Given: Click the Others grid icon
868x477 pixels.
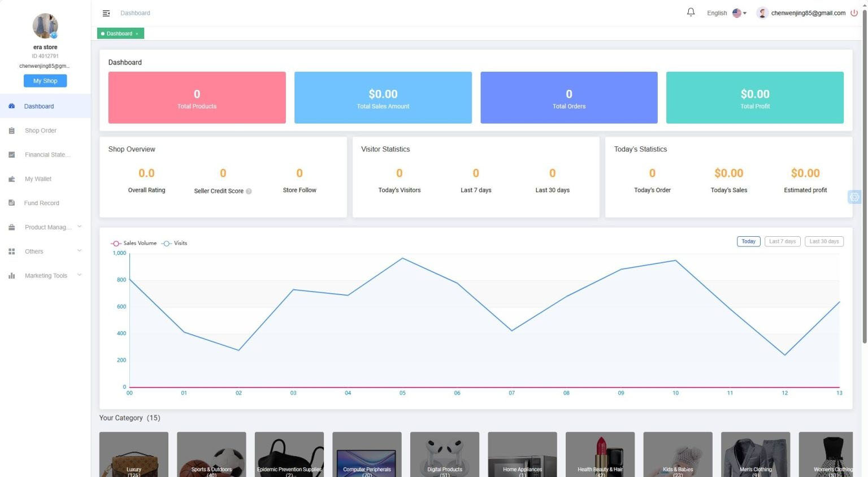Looking at the screenshot, I should click(x=11, y=251).
